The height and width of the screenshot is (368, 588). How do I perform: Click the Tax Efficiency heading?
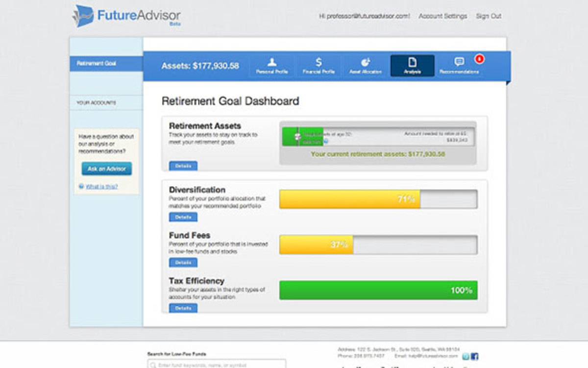coord(196,281)
